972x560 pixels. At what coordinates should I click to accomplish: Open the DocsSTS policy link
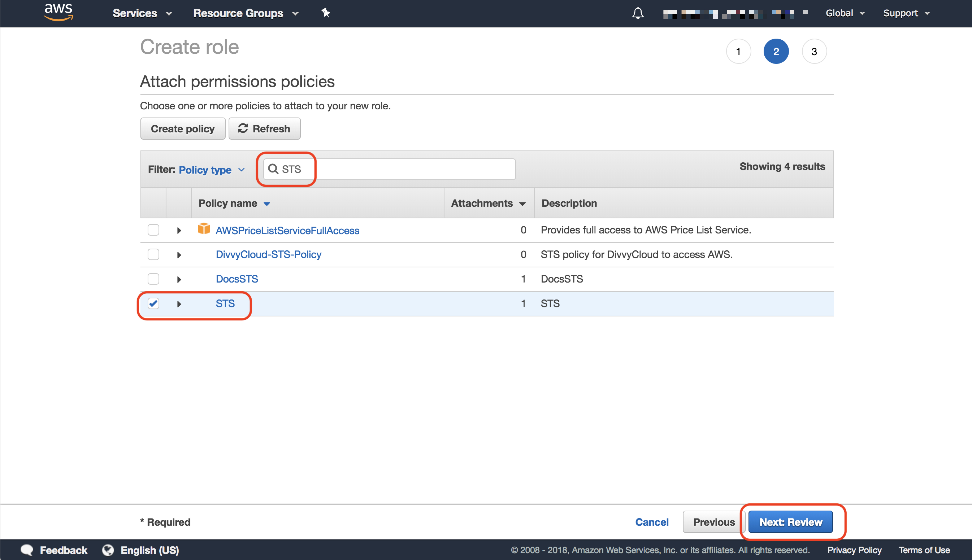(237, 279)
